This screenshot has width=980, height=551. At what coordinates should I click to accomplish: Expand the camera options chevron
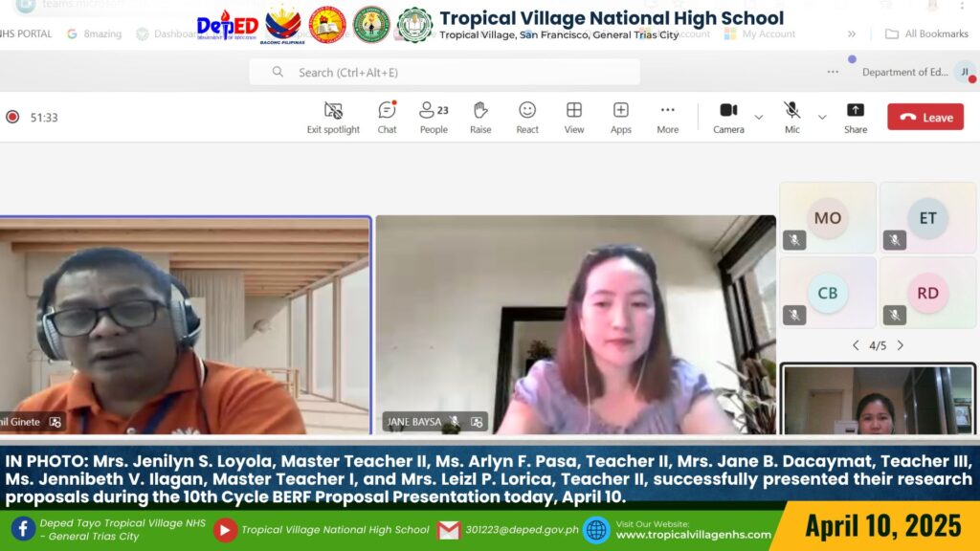point(759,118)
